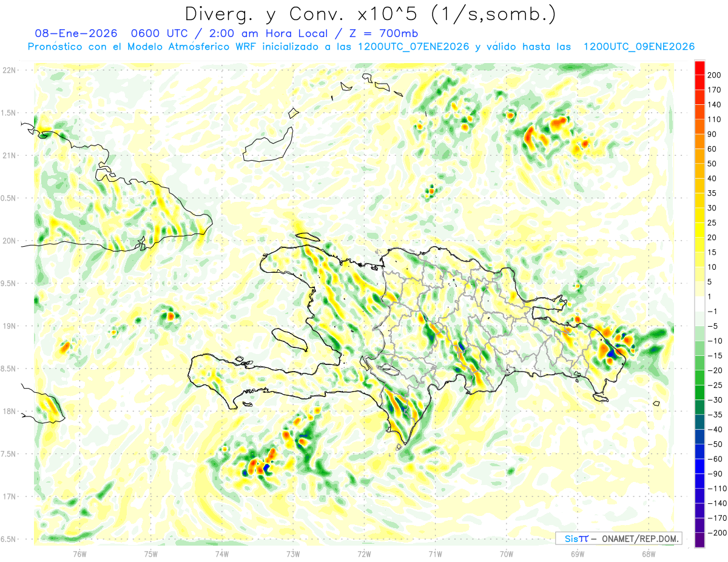
Task: Click the '71W' longitude label
Action: coord(435,553)
